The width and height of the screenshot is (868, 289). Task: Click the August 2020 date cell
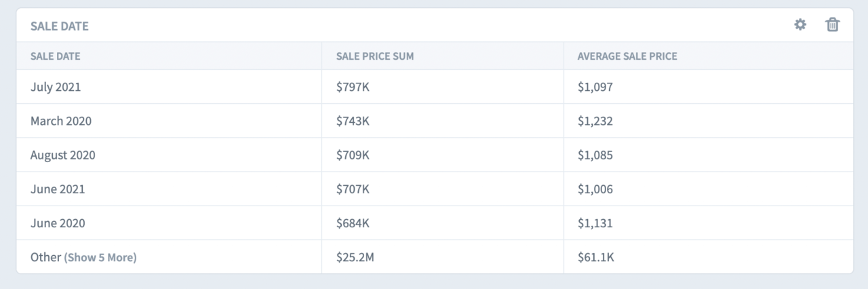62,155
